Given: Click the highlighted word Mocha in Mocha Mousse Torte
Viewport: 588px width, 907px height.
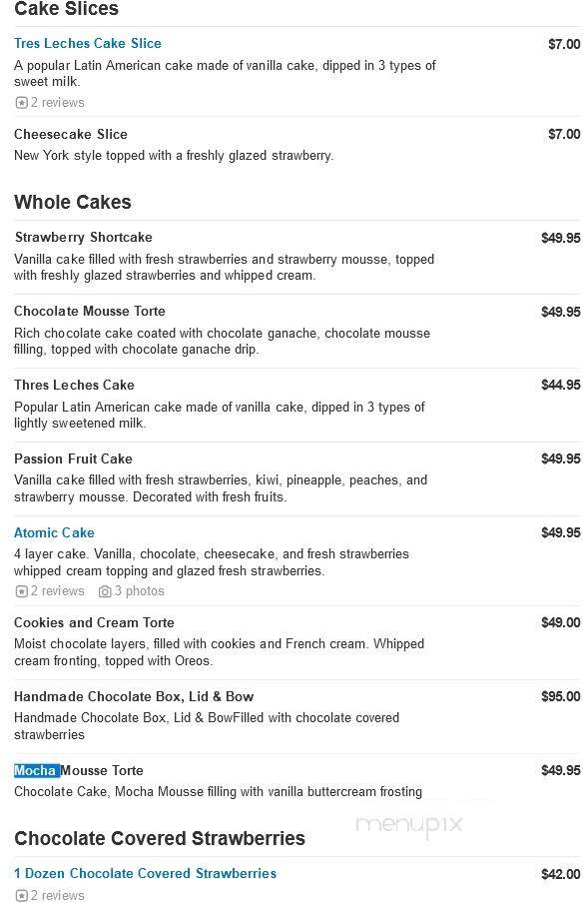Looking at the screenshot, I should click(x=36, y=770).
